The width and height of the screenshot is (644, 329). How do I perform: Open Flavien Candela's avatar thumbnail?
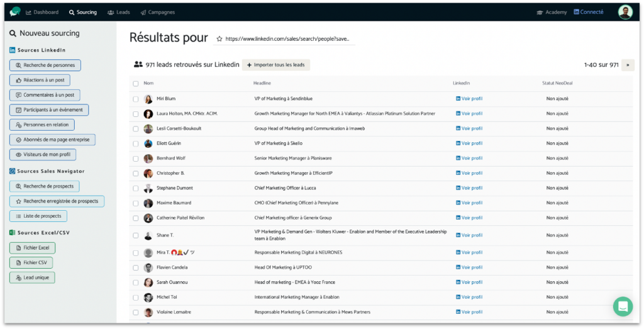(148, 268)
